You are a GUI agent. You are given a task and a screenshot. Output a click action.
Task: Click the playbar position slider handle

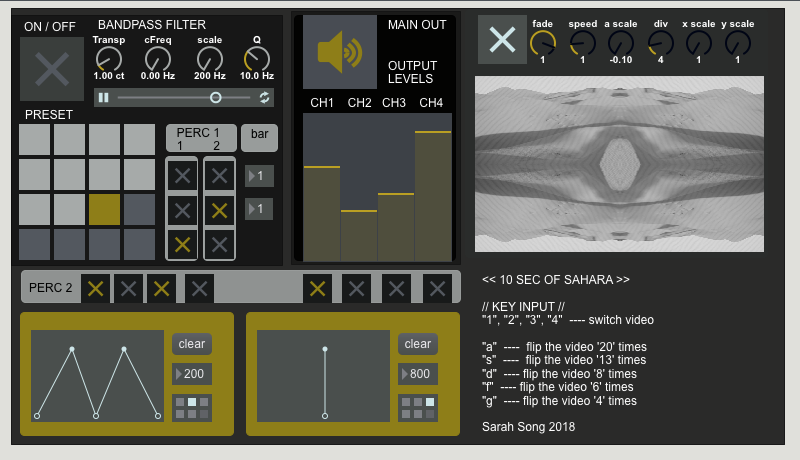tap(216, 97)
